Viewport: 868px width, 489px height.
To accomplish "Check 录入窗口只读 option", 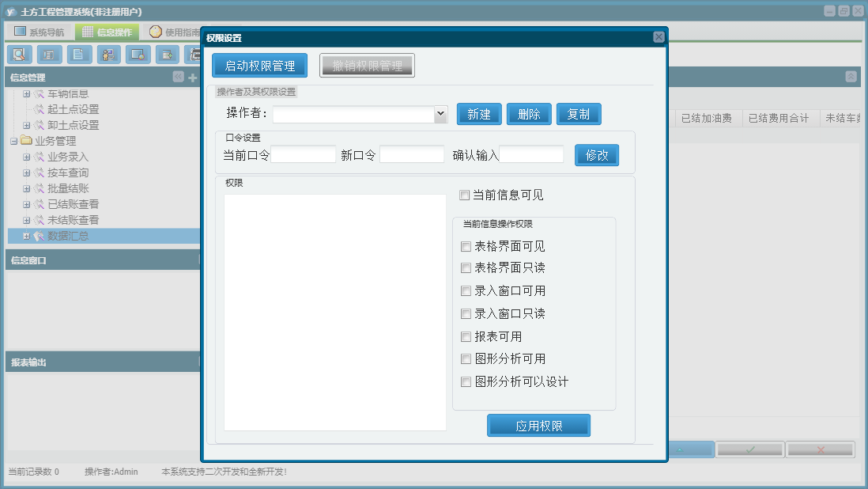I will 466,314.
